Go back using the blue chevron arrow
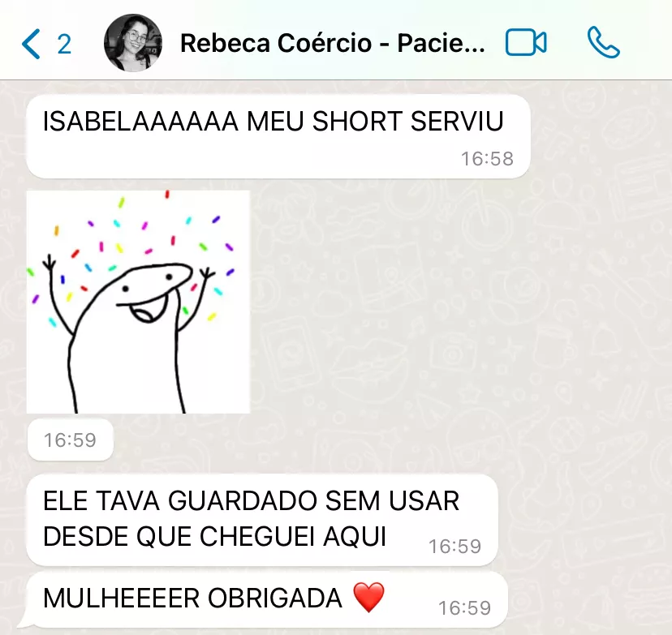Image resolution: width=672 pixels, height=635 pixels. click(x=31, y=44)
